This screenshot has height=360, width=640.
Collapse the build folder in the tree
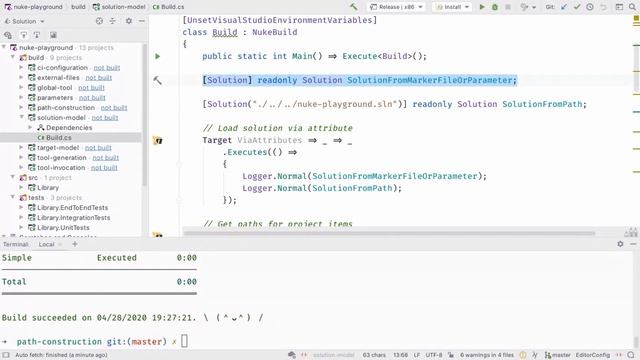pyautogui.click(x=13, y=58)
